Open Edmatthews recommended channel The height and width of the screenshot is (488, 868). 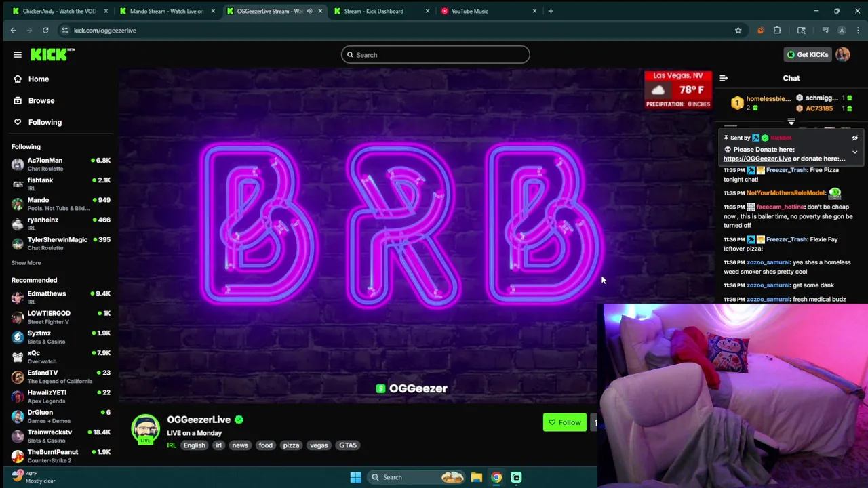click(x=60, y=297)
